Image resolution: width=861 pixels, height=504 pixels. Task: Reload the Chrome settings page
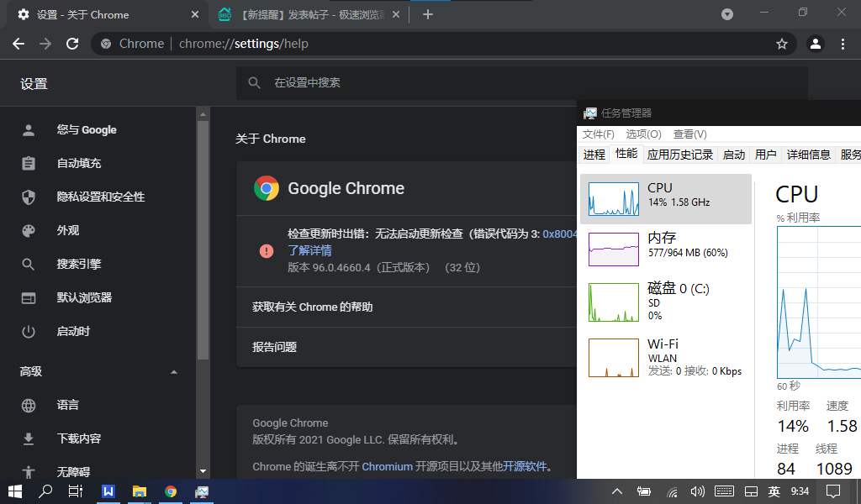[72, 44]
